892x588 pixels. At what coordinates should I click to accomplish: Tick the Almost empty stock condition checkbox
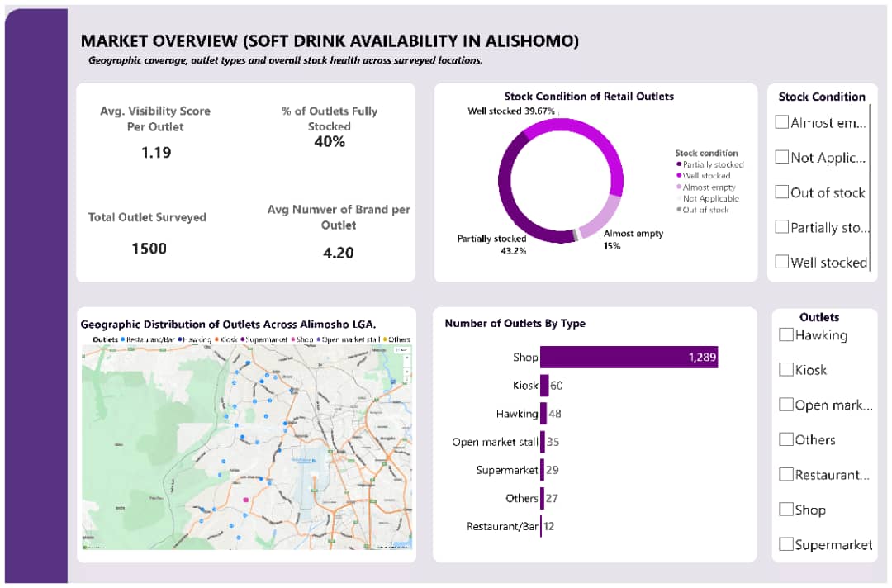point(781,121)
